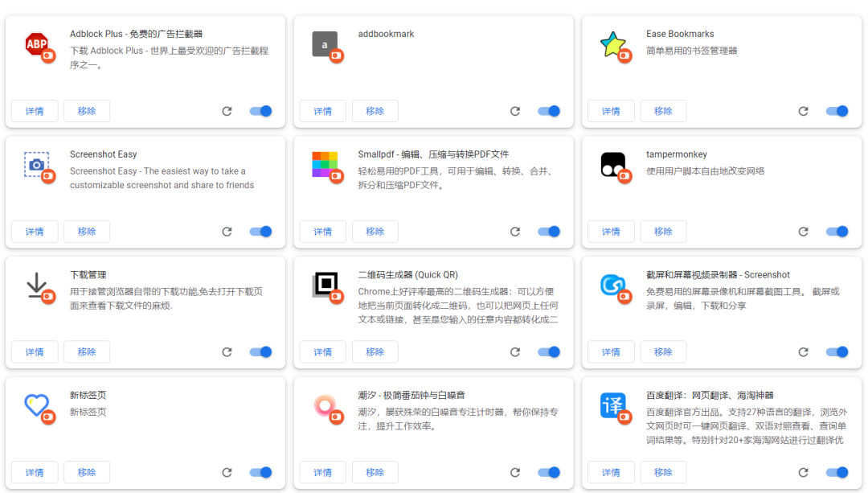Disable the Quick QR extension toggle
The image size is (868, 493).
pos(549,352)
